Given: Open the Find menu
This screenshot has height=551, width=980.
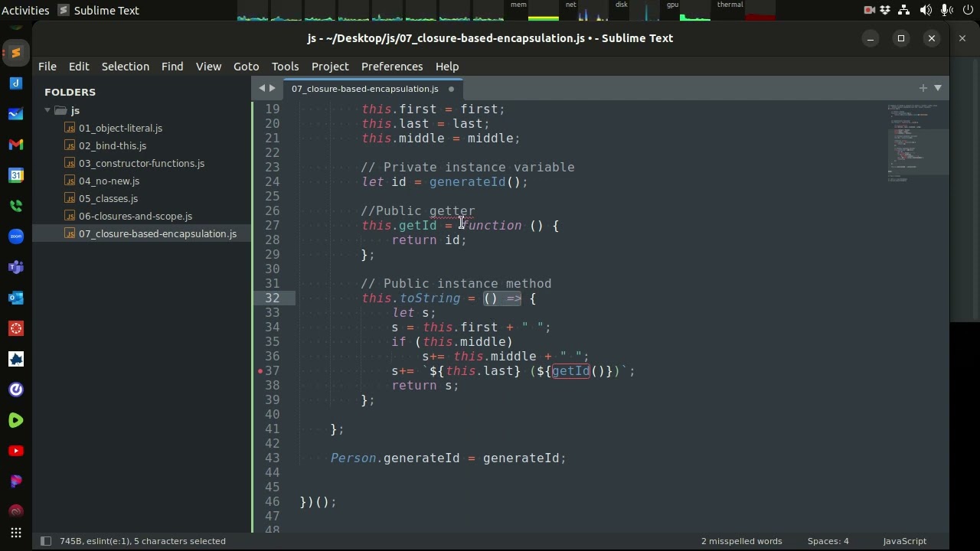Looking at the screenshot, I should (172, 67).
